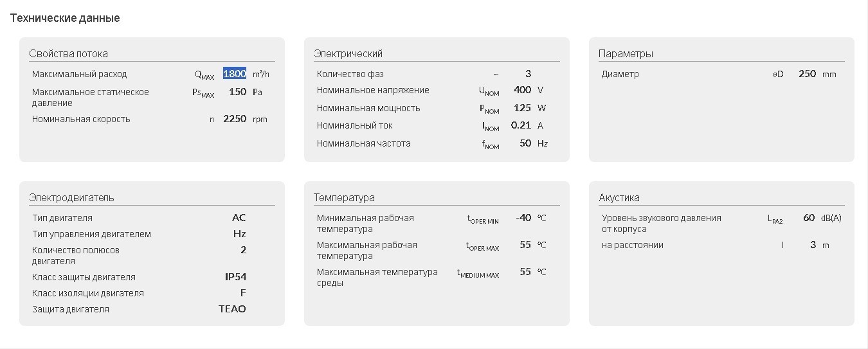Click the 400 V nominal voltage value

tap(522, 90)
